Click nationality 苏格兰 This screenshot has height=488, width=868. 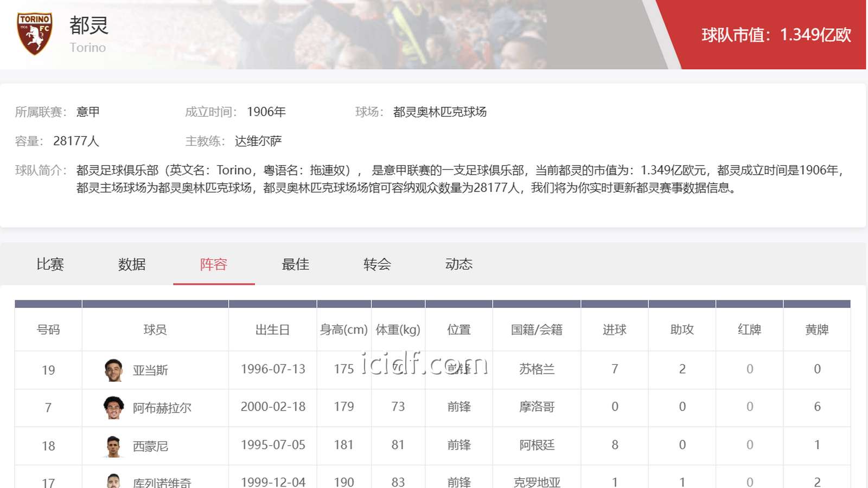[537, 369]
